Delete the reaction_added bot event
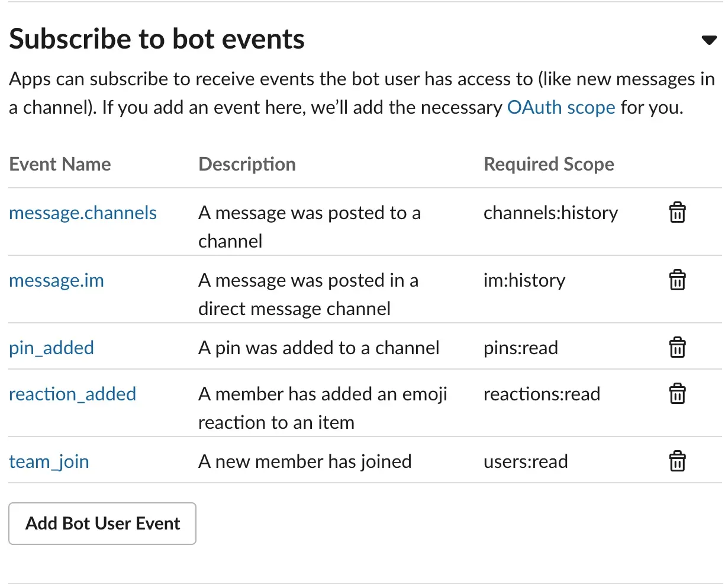 click(677, 394)
